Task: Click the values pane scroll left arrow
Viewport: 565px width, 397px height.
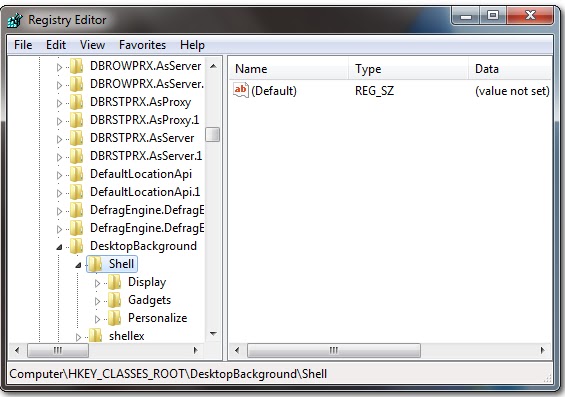Action: (237, 350)
